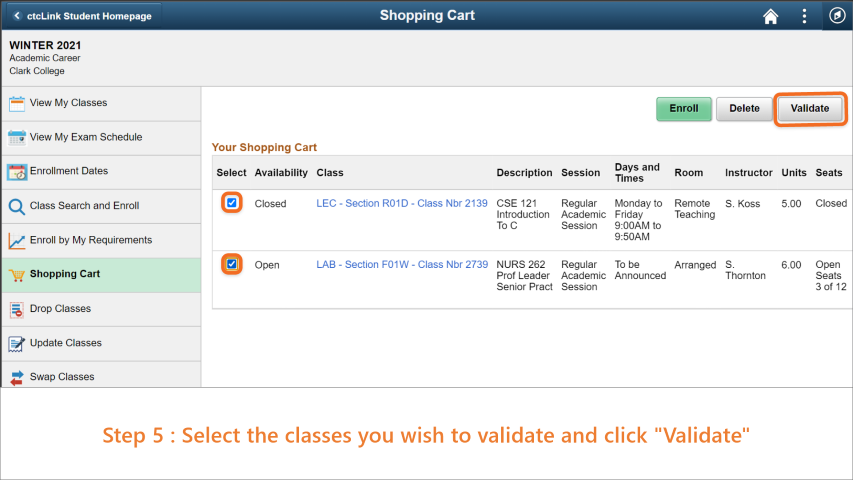Click the View My Exam Schedule icon
Viewport: 853px width, 480px height.
(x=17, y=138)
